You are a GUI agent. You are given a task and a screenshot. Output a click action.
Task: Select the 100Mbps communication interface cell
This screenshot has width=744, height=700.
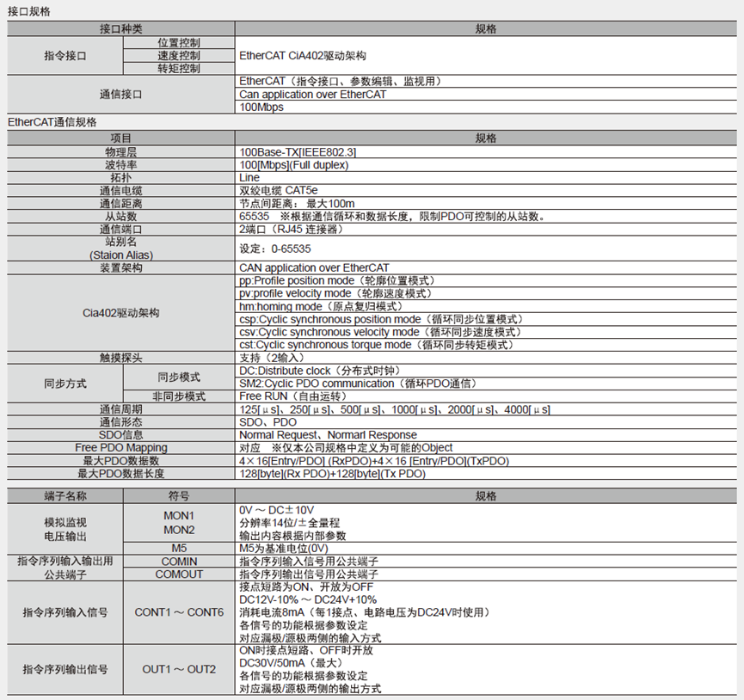click(x=261, y=107)
